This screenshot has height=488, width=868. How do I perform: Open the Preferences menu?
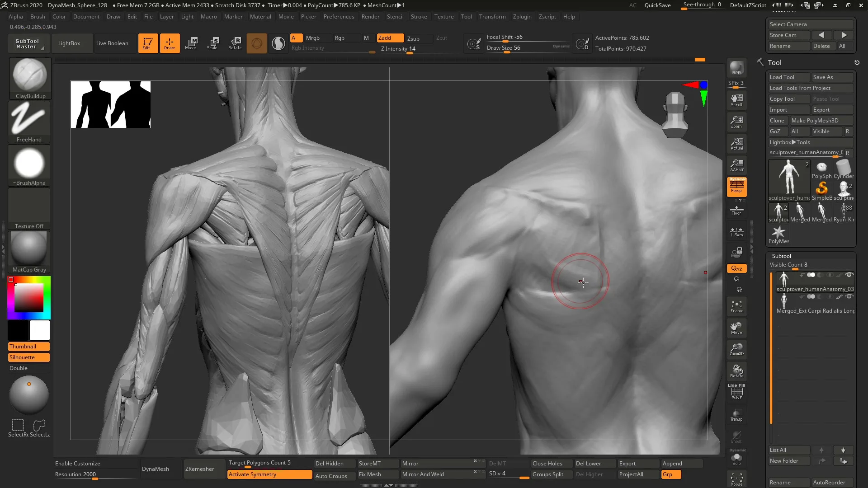click(x=339, y=17)
